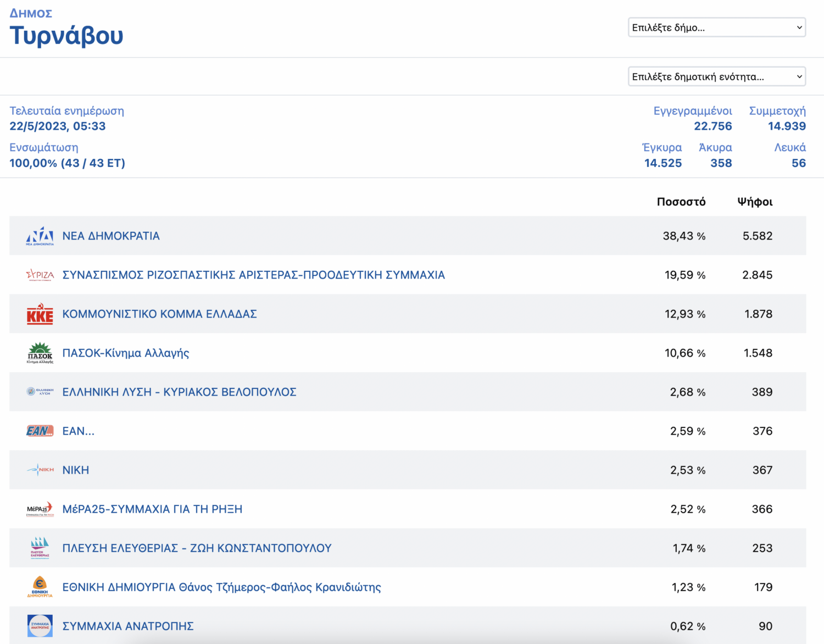Click the Εγγεγραμμένοι label
The width and height of the screenshot is (824, 644).
coord(693,110)
